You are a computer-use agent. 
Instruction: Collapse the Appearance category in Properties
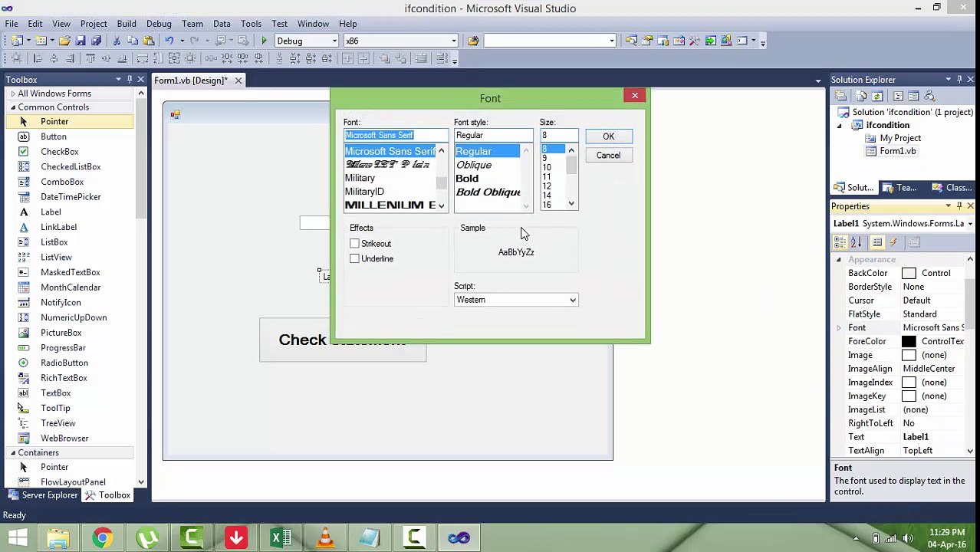839,259
